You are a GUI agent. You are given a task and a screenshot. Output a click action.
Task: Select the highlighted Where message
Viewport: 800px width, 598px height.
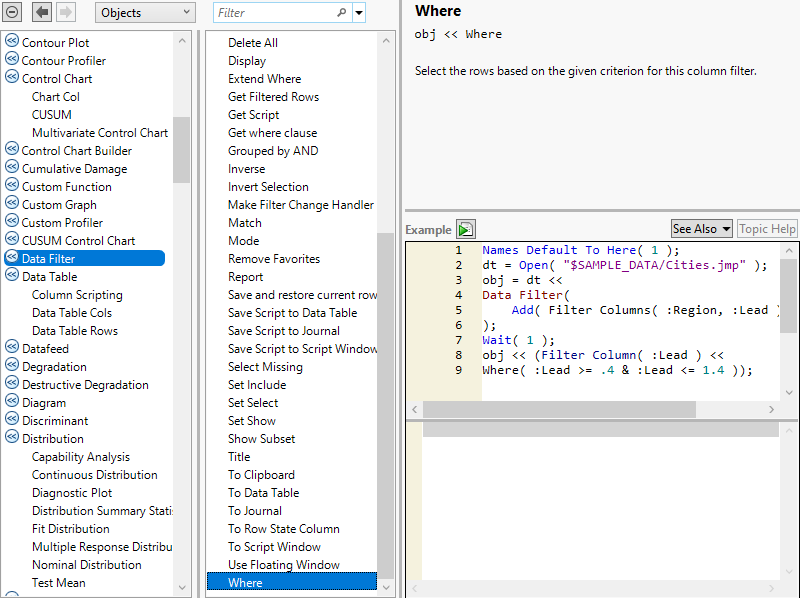click(292, 582)
